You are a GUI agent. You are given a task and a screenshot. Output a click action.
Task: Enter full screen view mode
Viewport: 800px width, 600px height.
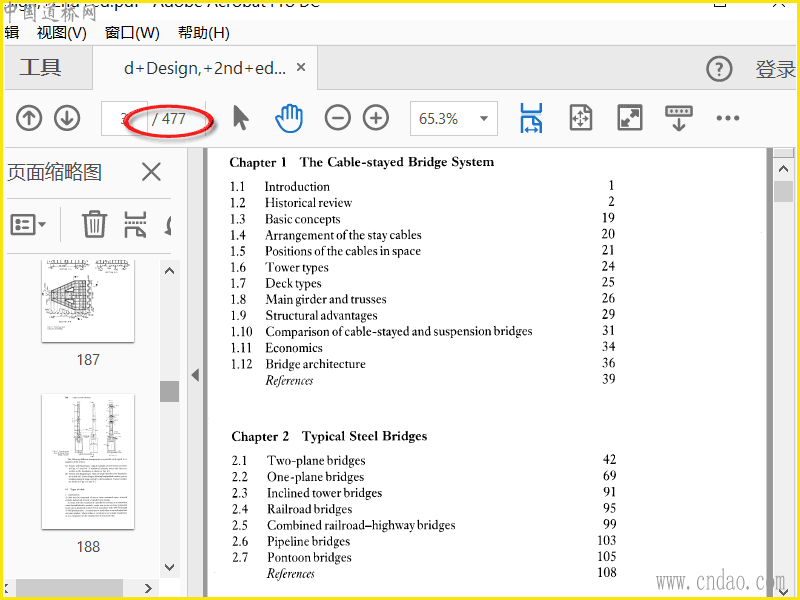point(630,118)
